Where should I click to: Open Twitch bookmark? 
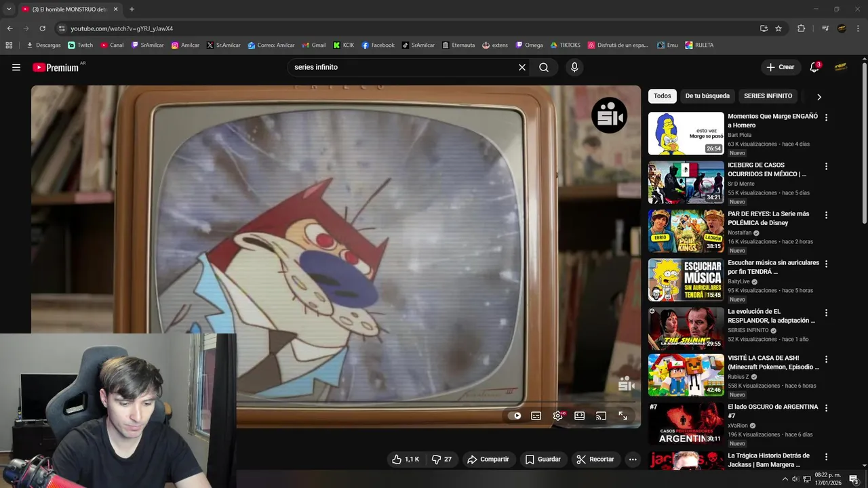pyautogui.click(x=81, y=45)
